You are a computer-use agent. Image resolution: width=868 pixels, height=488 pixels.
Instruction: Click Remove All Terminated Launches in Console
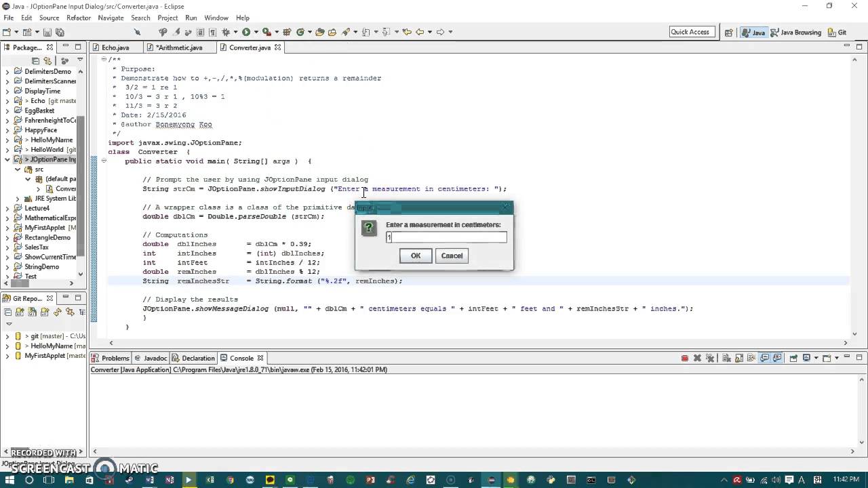pyautogui.click(x=711, y=358)
